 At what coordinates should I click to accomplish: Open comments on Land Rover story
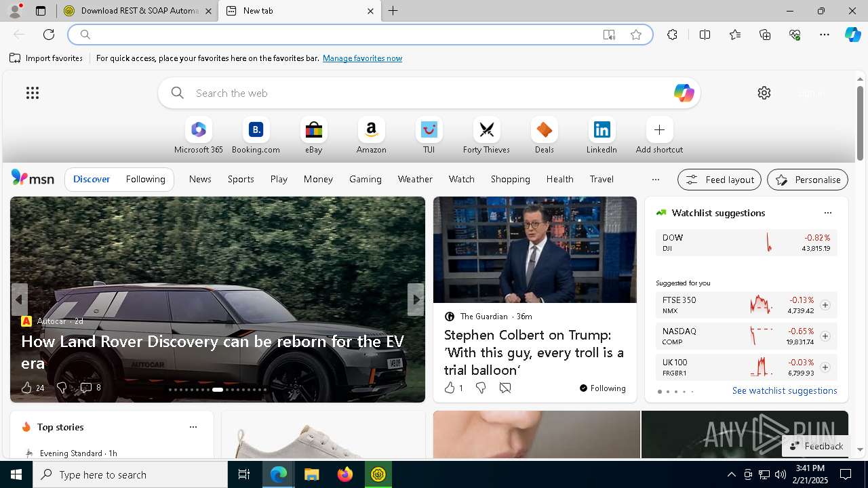(90, 388)
